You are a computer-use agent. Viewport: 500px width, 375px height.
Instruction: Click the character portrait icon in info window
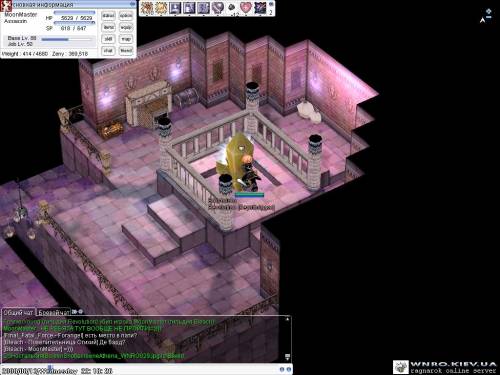[6, 5]
